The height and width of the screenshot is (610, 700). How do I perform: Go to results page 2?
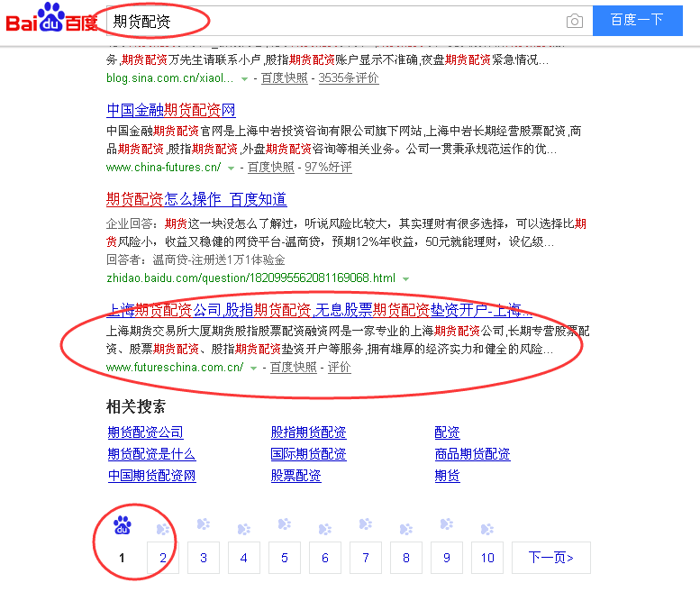tap(163, 558)
